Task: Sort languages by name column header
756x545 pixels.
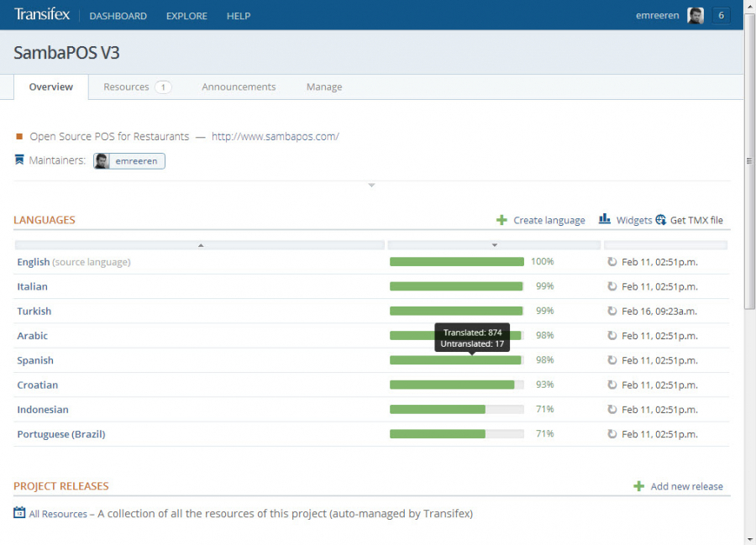Action: pos(200,245)
